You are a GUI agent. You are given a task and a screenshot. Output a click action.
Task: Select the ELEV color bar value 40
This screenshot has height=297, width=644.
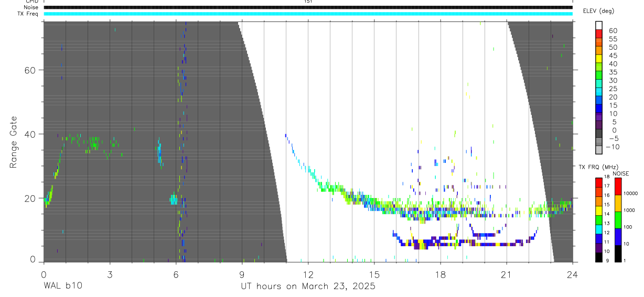pyautogui.click(x=613, y=64)
